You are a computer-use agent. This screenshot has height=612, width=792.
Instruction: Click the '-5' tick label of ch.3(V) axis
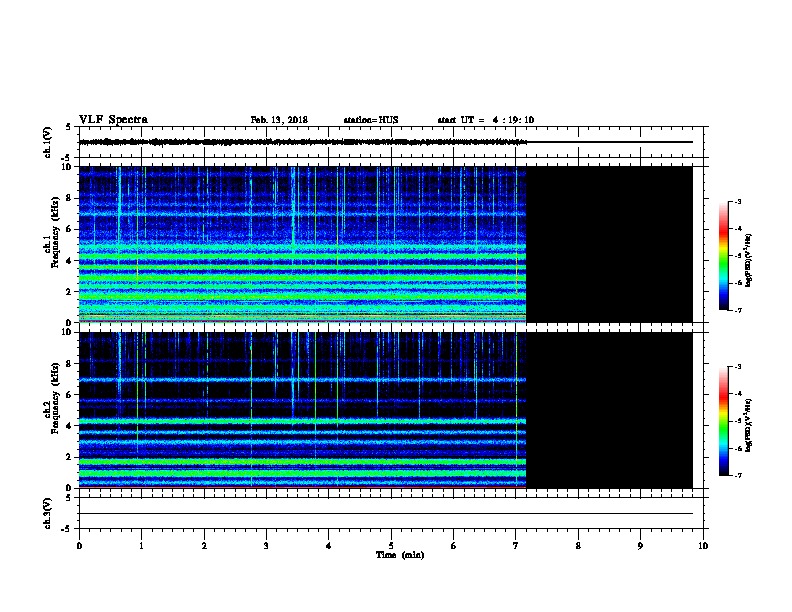pyautogui.click(x=66, y=529)
